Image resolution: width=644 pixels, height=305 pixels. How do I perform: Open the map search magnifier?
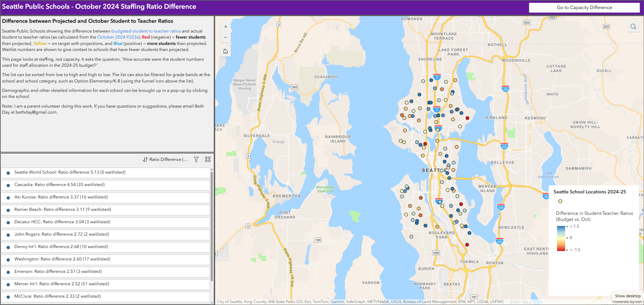coord(633,27)
